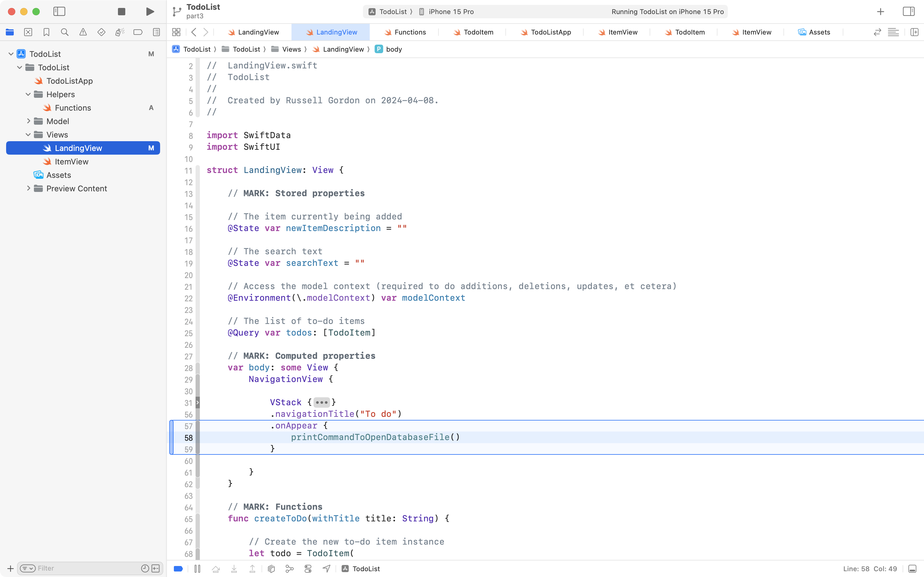Open the iPhone 15 Pro destination selector
The height and width of the screenshot is (577, 924).
(x=451, y=11)
